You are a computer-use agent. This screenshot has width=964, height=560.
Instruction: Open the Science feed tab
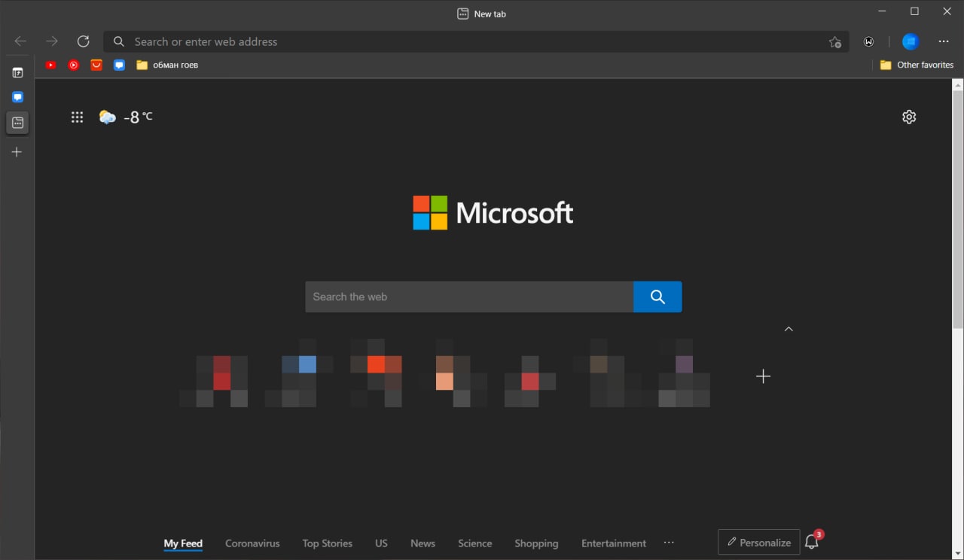pos(474,543)
